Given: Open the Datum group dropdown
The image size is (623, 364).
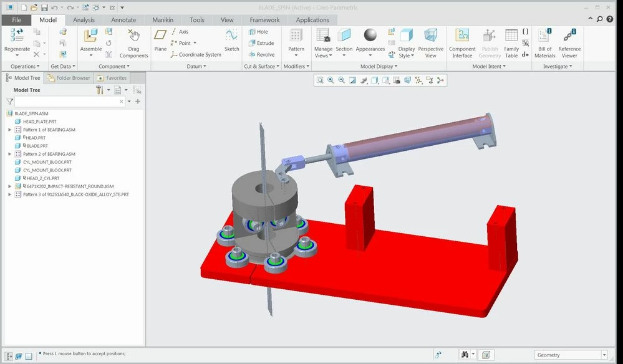Looking at the screenshot, I should (x=196, y=66).
